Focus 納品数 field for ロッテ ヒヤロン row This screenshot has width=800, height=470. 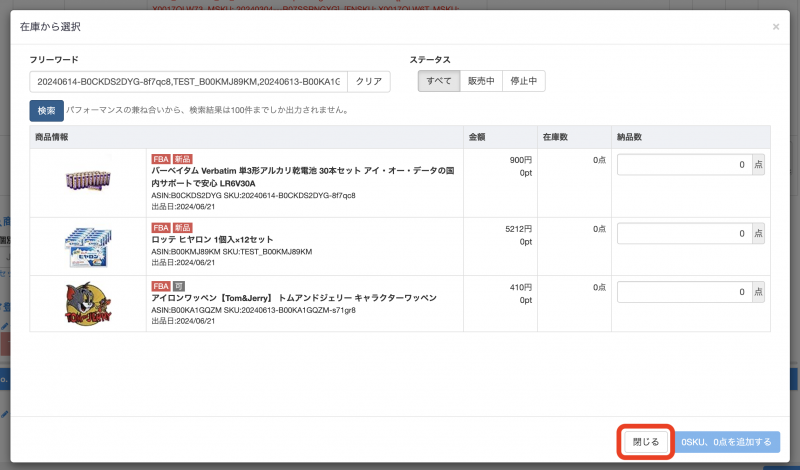[x=685, y=234]
